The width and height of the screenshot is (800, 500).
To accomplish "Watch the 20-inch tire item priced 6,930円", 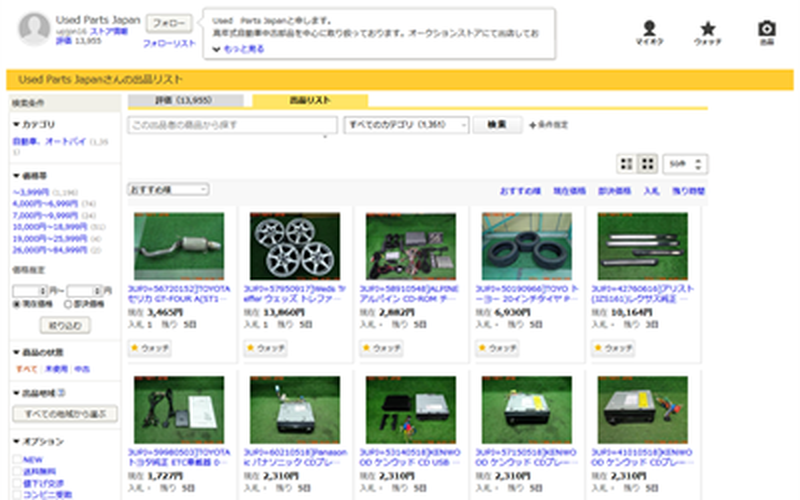I will (x=497, y=348).
